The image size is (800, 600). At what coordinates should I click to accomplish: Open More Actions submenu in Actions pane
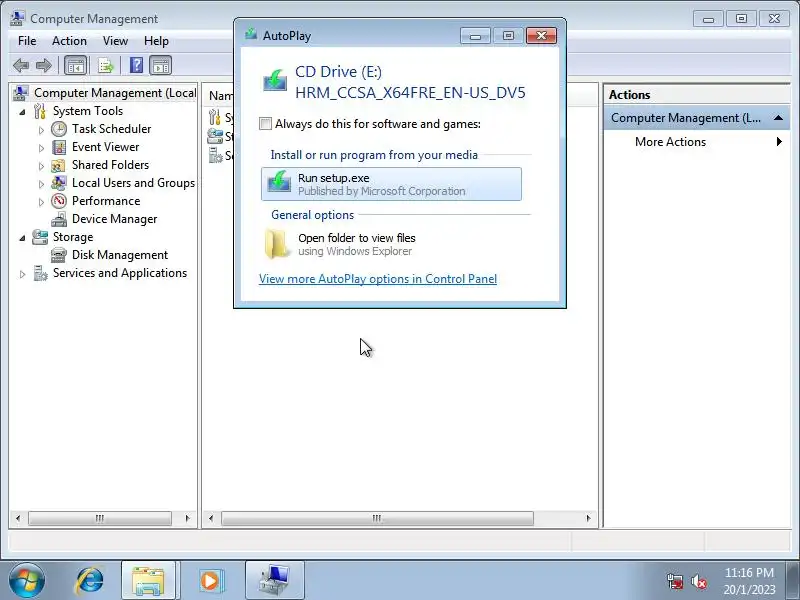point(697,142)
